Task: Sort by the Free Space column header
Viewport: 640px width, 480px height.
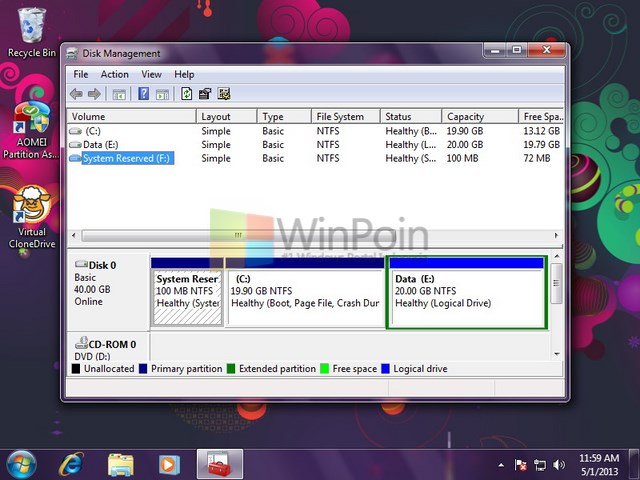Action: pyautogui.click(x=542, y=116)
